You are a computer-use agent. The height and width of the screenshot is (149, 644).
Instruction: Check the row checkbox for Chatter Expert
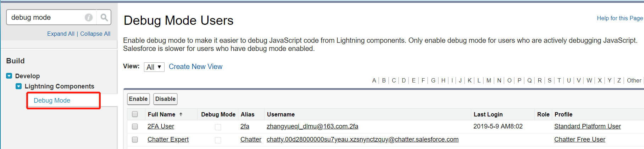(135, 139)
